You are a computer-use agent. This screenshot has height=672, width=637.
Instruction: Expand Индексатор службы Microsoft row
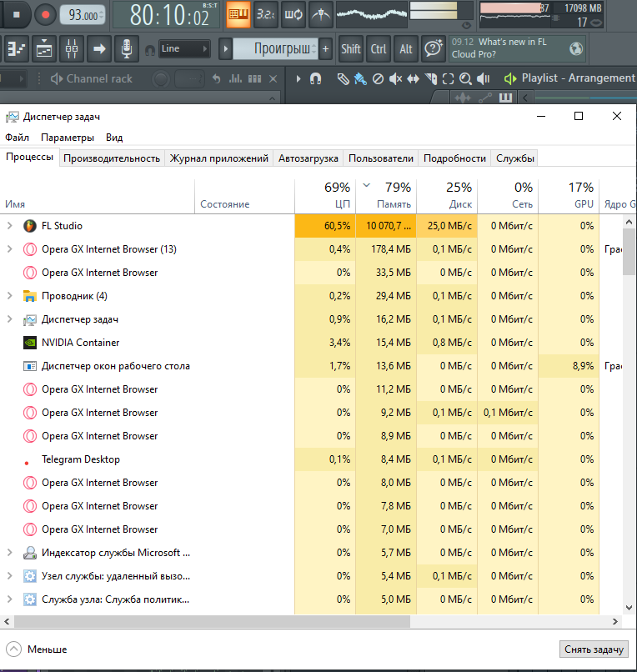10,553
